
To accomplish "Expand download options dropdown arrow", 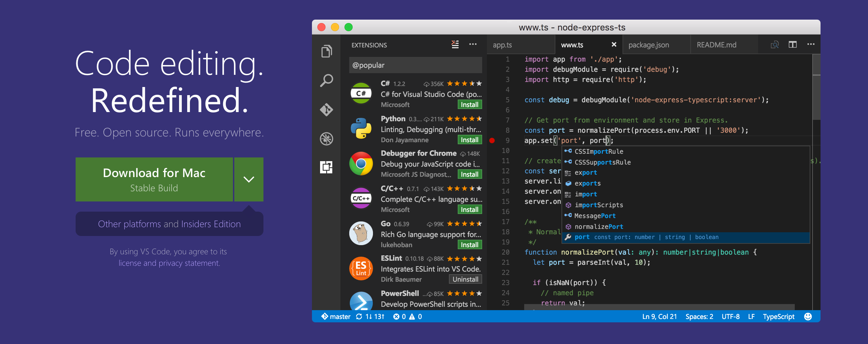I will coord(249,179).
